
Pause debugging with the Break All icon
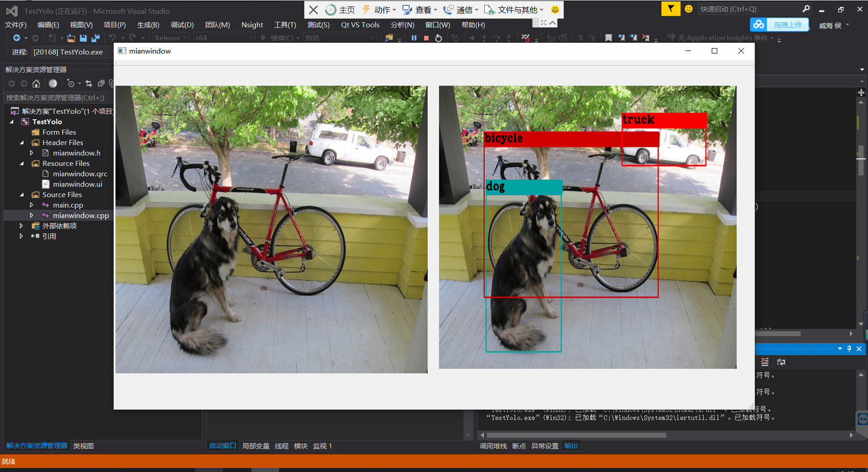pos(414,38)
